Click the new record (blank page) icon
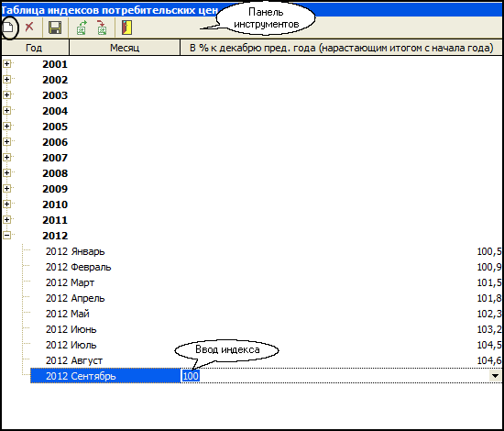This screenshot has width=504, height=431. click(x=8, y=28)
